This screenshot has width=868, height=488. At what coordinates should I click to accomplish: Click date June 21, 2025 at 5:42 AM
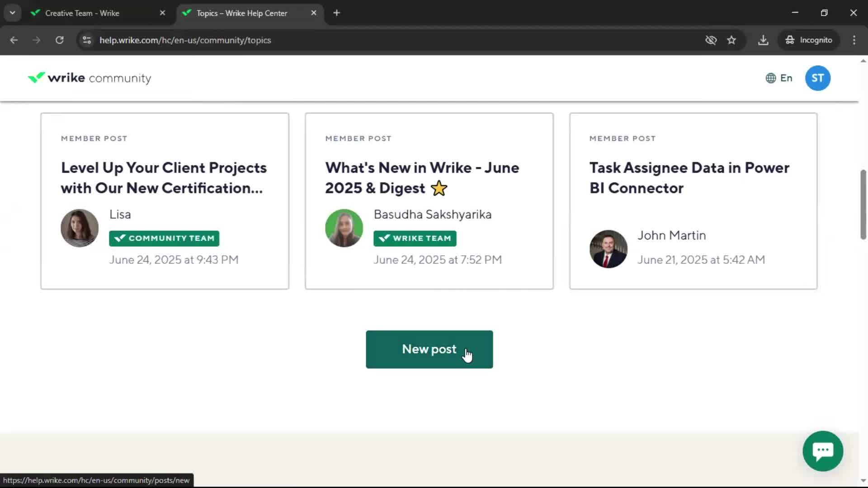coord(701,260)
